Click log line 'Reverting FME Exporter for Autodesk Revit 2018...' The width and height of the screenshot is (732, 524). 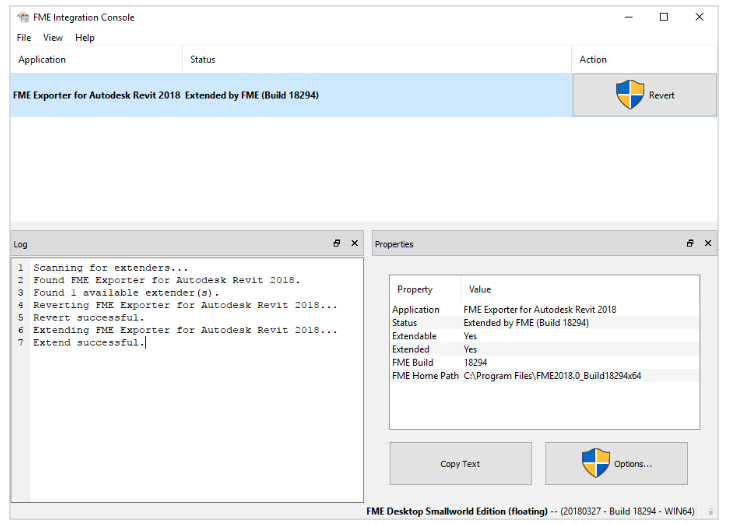pyautogui.click(x=185, y=305)
